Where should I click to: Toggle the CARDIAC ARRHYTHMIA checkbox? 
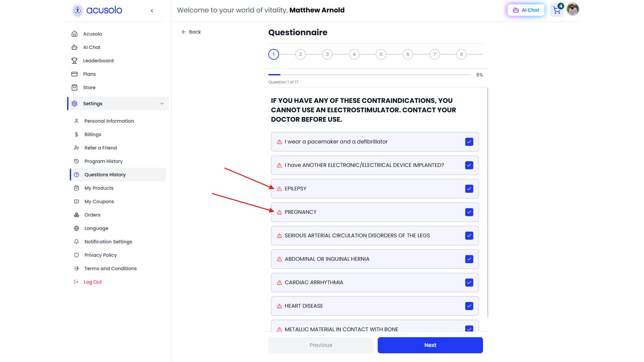point(469,283)
